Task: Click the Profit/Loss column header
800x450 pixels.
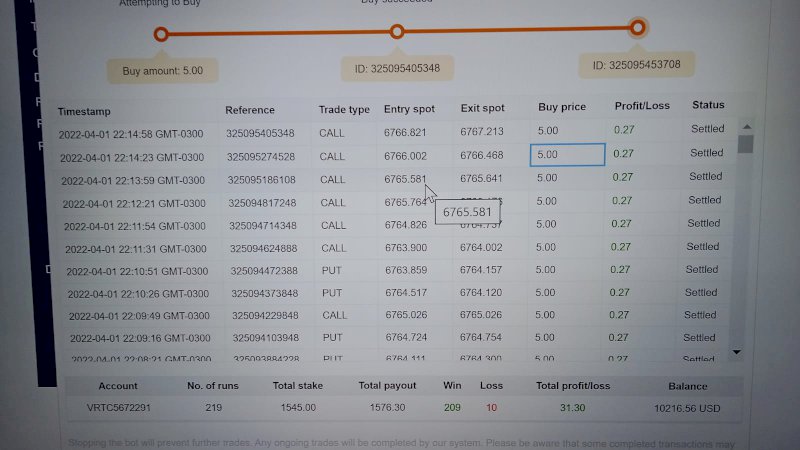Action: 642,106
